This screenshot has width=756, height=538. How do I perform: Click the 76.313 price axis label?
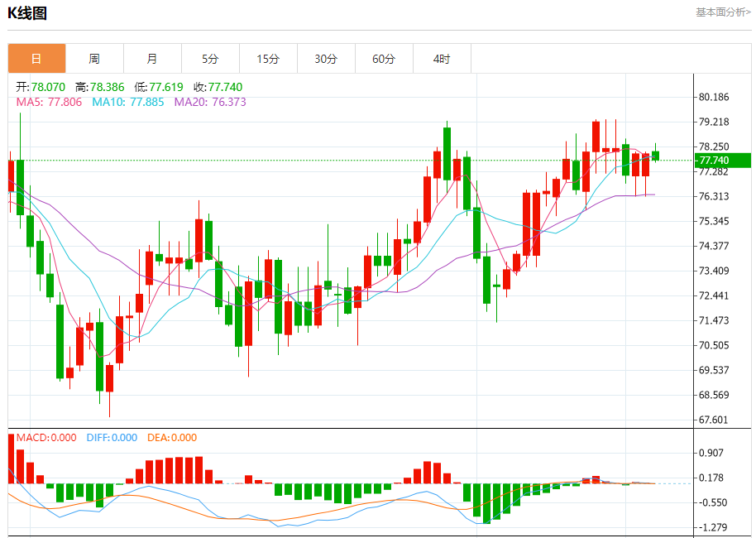click(714, 196)
